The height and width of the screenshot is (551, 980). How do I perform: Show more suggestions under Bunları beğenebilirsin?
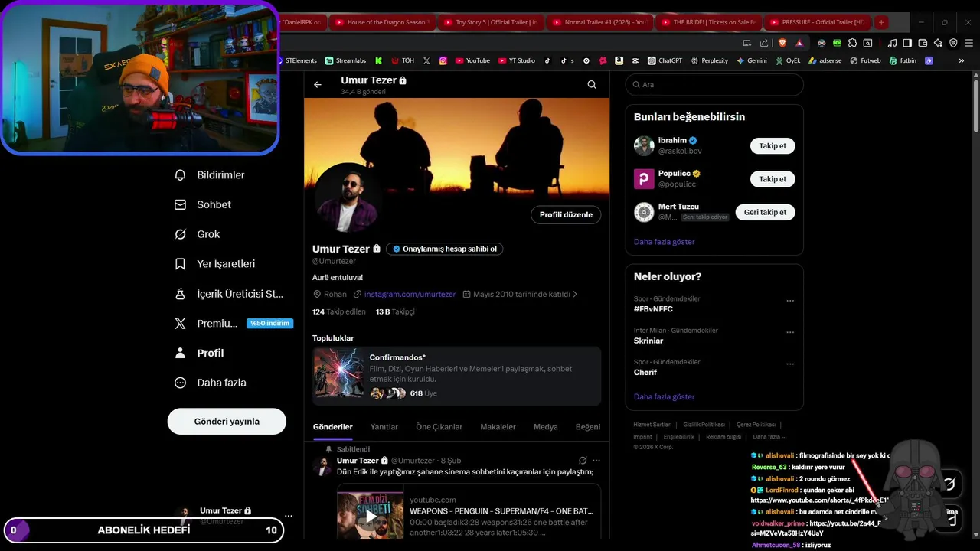(664, 242)
